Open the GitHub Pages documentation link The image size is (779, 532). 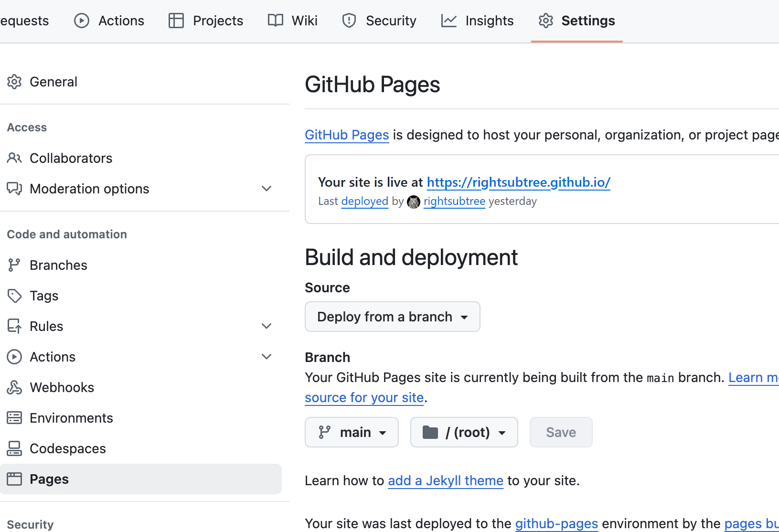pyautogui.click(x=347, y=135)
